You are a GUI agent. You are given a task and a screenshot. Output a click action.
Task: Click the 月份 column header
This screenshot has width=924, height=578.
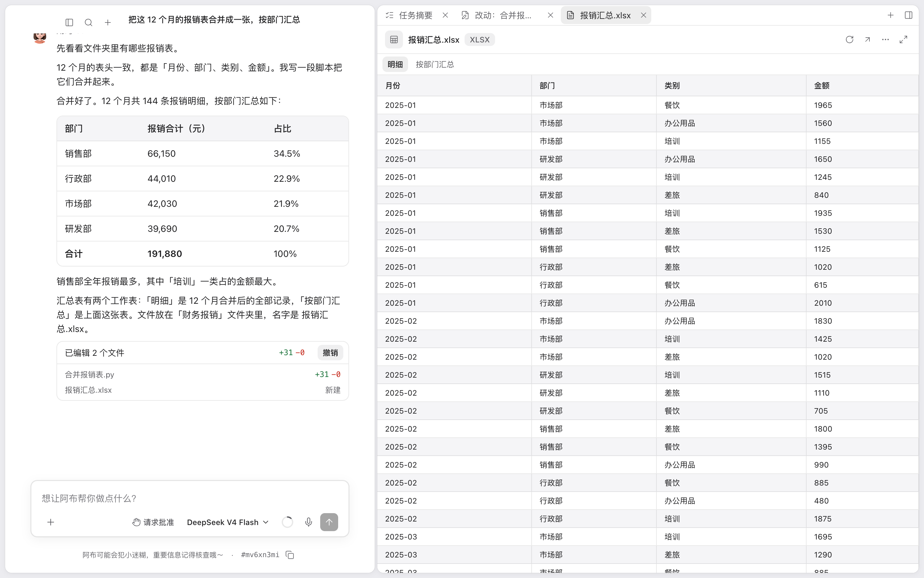pos(454,86)
